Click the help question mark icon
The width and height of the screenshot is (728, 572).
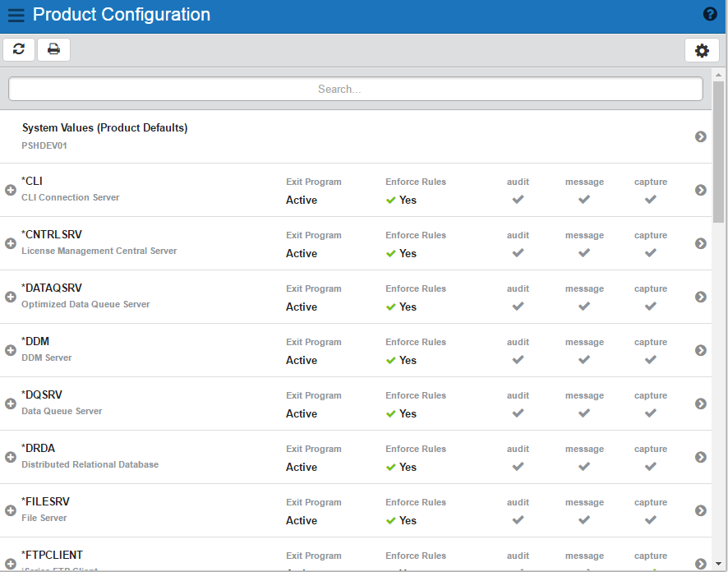[x=710, y=14]
